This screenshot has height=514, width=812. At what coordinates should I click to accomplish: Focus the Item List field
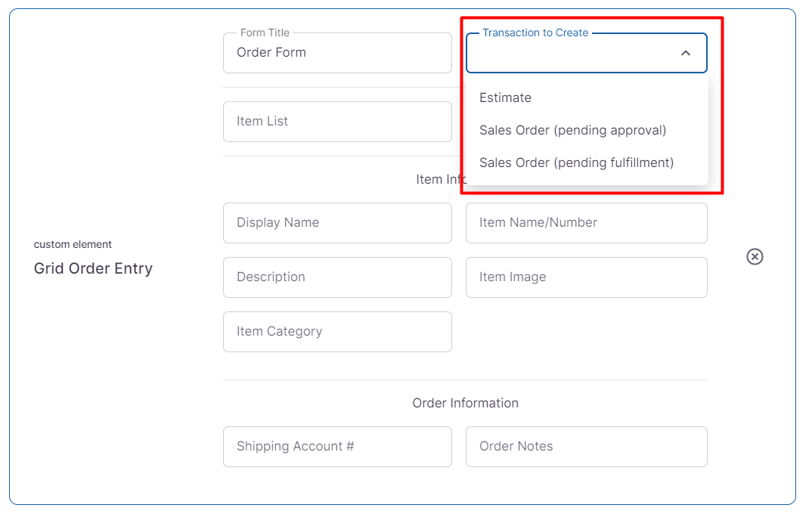click(337, 122)
